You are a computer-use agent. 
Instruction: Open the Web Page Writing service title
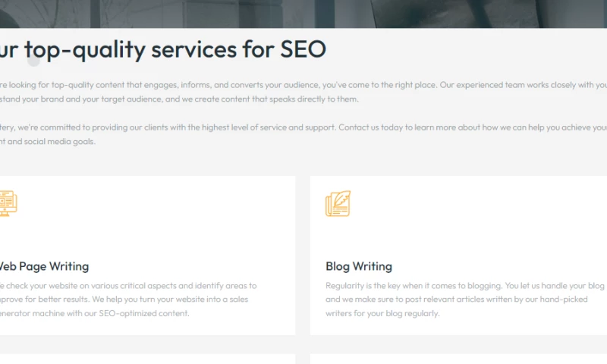pyautogui.click(x=44, y=266)
